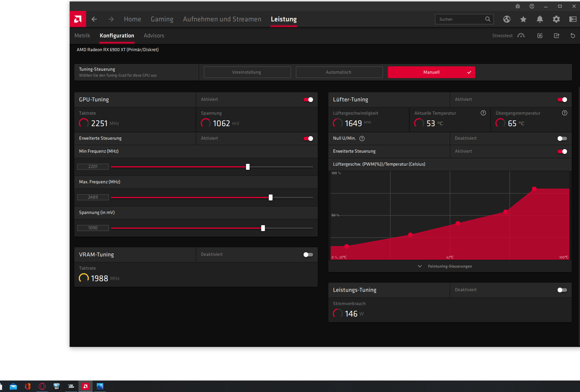This screenshot has width=580, height=392.
Task: Click the Suchen search field
Action: (460, 19)
